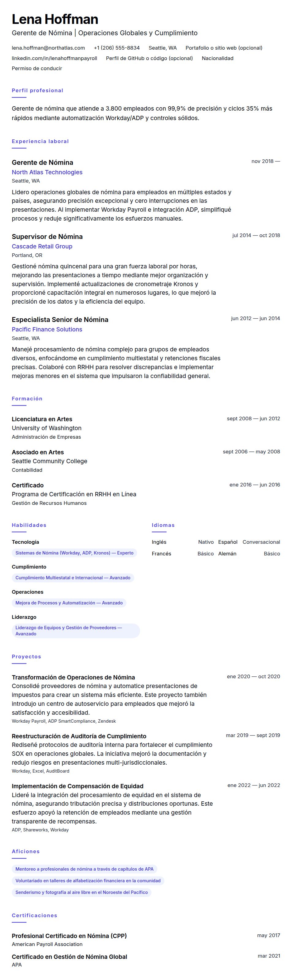
Task: Click the ADP, Shareworks, Workday tools line
Action: 40,830
